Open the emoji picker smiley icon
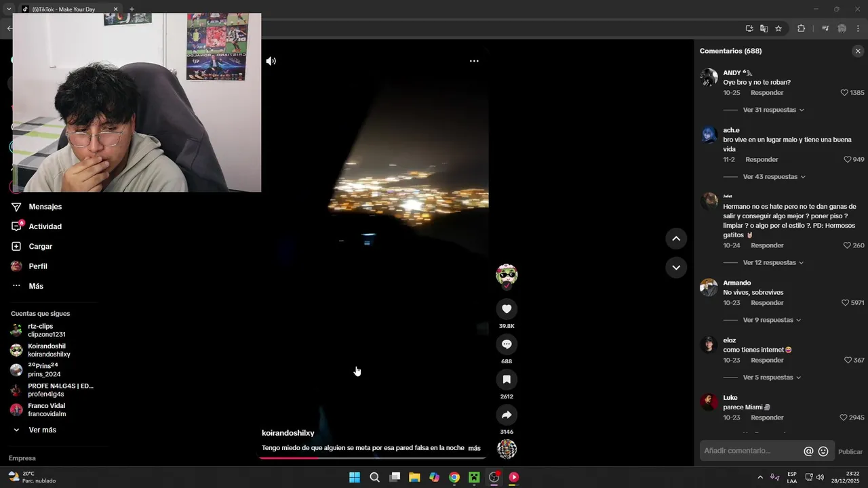 823,451
